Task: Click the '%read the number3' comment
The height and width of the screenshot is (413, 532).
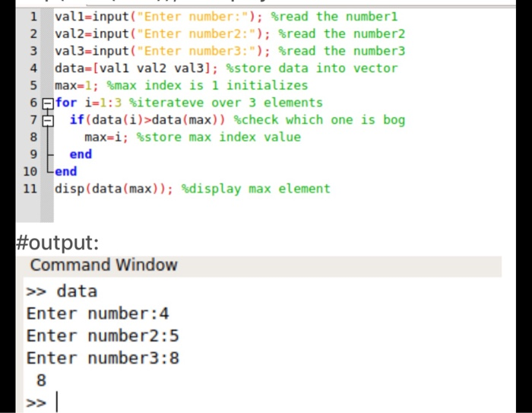Action: 342,51
